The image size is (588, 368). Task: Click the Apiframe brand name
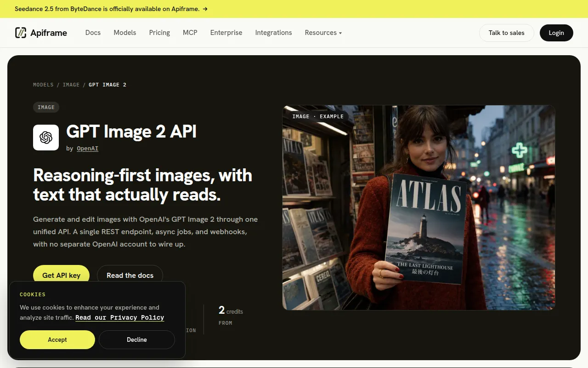pyautogui.click(x=49, y=33)
